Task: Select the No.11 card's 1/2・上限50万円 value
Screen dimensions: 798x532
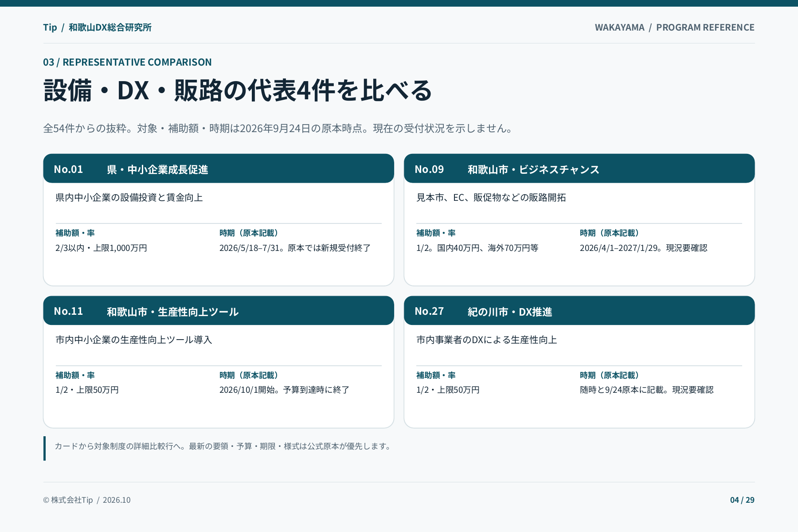Action: click(87, 390)
